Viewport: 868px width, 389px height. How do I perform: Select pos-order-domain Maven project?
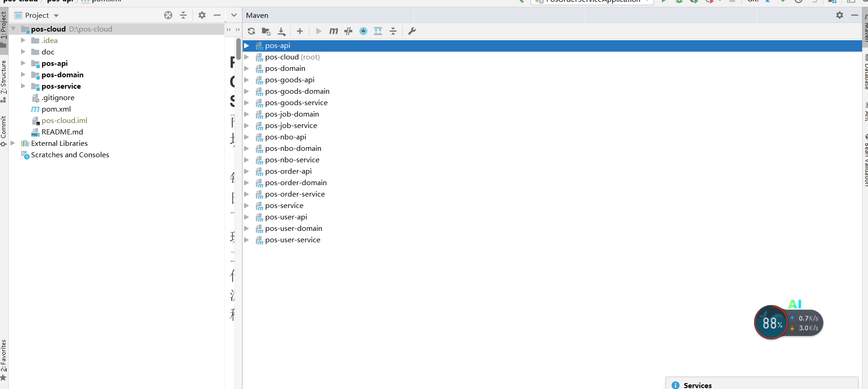296,183
